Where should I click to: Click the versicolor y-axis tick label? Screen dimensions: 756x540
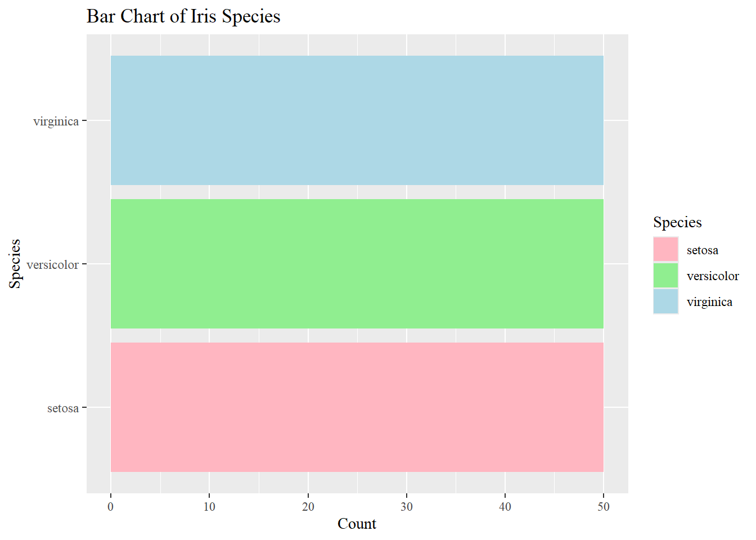tap(52, 265)
